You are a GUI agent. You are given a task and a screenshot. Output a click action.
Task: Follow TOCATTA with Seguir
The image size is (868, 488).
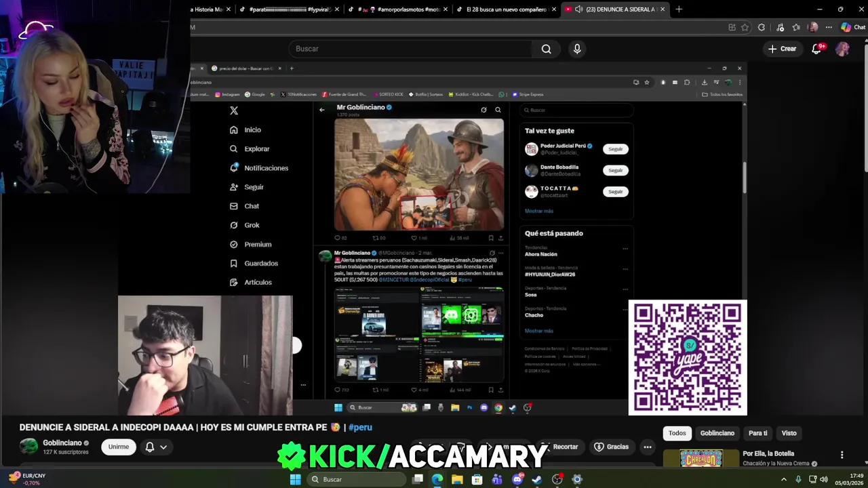click(615, 191)
